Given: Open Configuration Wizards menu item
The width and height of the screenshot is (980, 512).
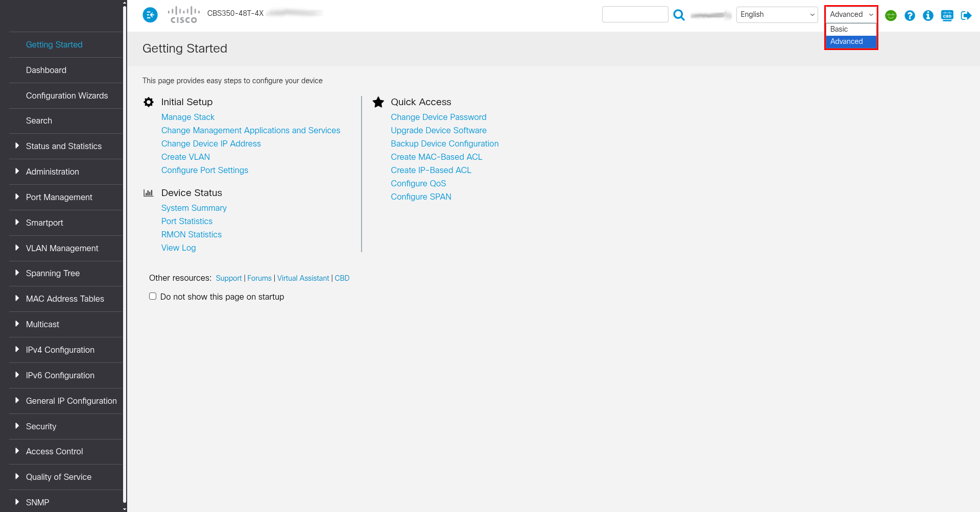Looking at the screenshot, I should (67, 95).
